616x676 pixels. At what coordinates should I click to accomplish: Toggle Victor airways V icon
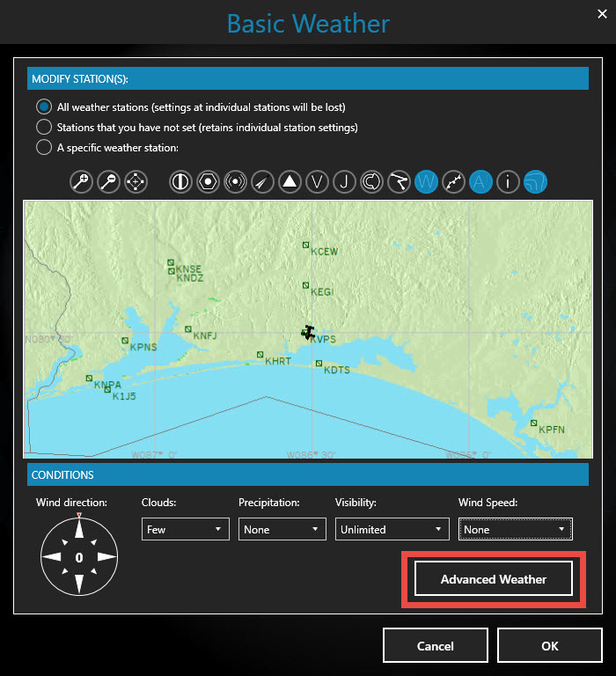(x=318, y=182)
